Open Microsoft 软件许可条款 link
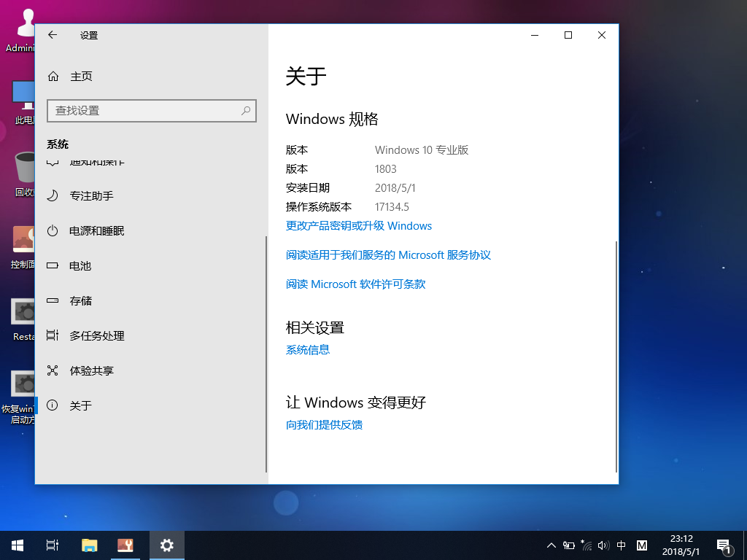The width and height of the screenshot is (747, 560). pyautogui.click(x=355, y=284)
